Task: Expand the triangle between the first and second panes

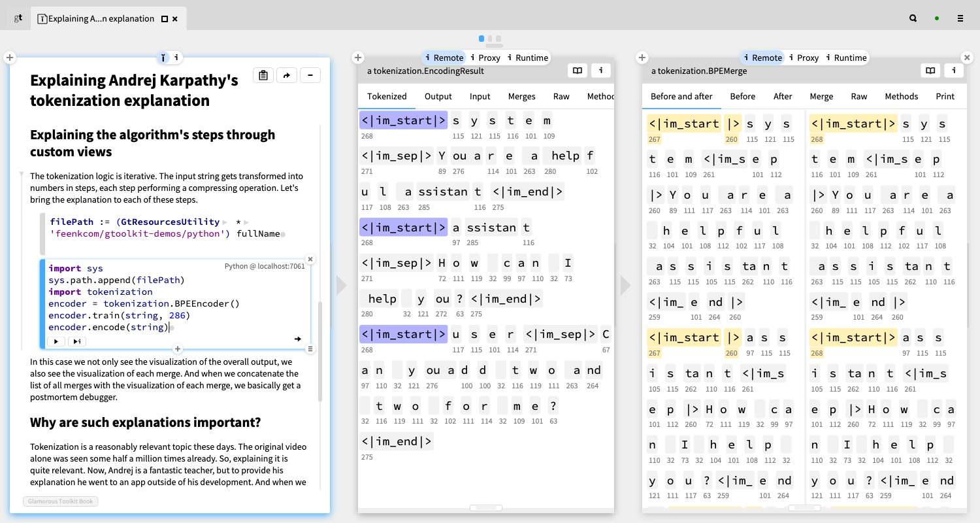Action: (341, 285)
